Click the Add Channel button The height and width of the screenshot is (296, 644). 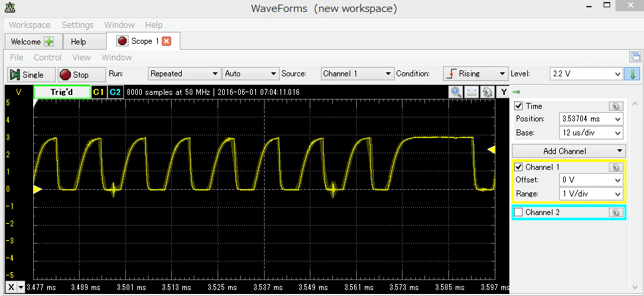[x=569, y=151]
